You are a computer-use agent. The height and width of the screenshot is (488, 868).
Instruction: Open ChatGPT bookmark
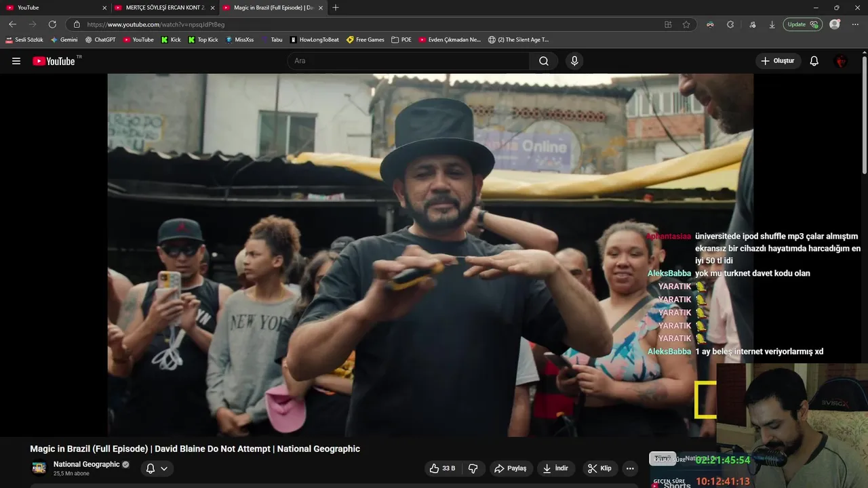pyautogui.click(x=100, y=39)
